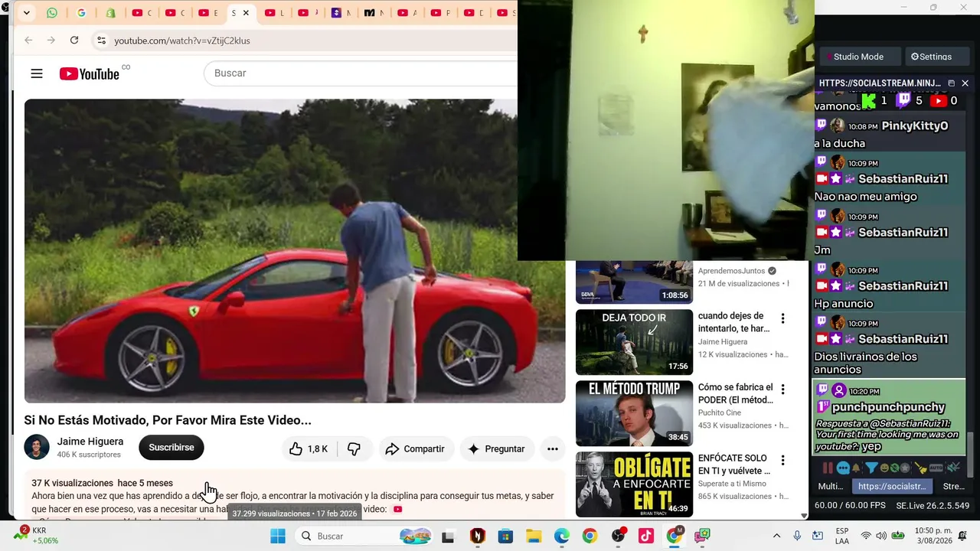Toggle the star featured filter icon

point(905,468)
